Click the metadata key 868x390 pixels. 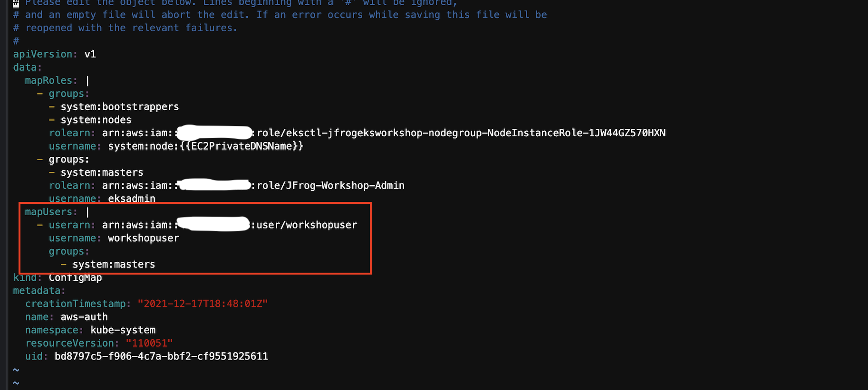pos(39,291)
